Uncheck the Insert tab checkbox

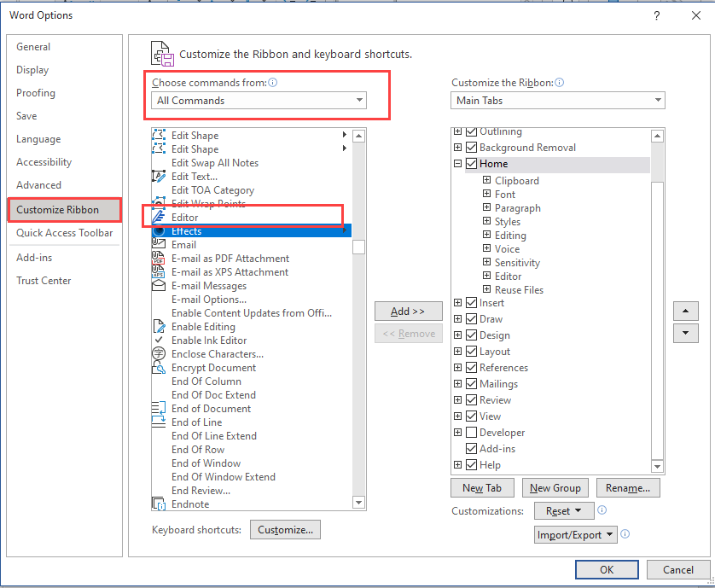coord(472,302)
